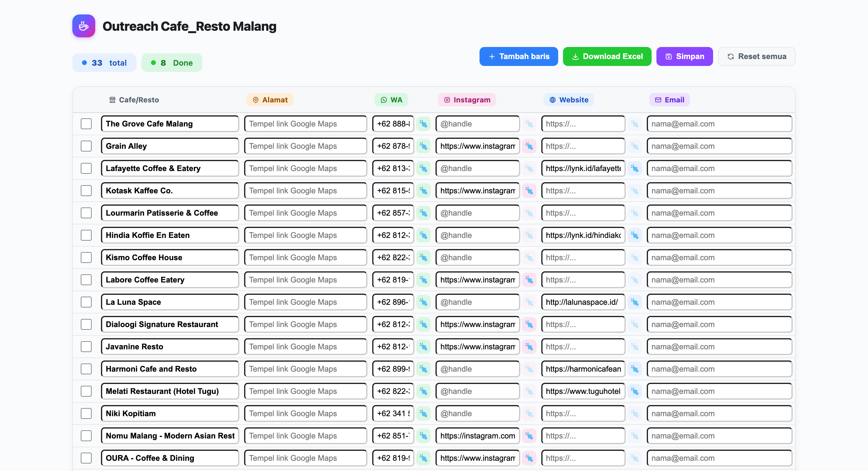Image resolution: width=868 pixels, height=471 pixels.
Task: Click Tambah baris to add a row
Action: pos(519,56)
